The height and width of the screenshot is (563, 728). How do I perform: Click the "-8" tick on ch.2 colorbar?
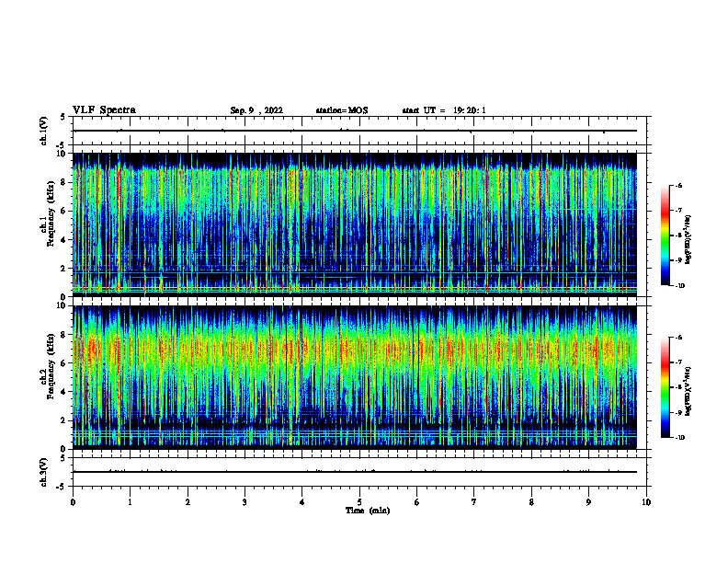pyautogui.click(x=678, y=387)
